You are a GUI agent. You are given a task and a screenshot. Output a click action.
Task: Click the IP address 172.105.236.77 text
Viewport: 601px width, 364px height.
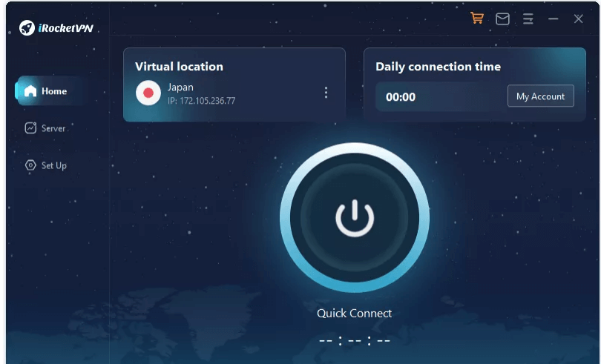(202, 101)
